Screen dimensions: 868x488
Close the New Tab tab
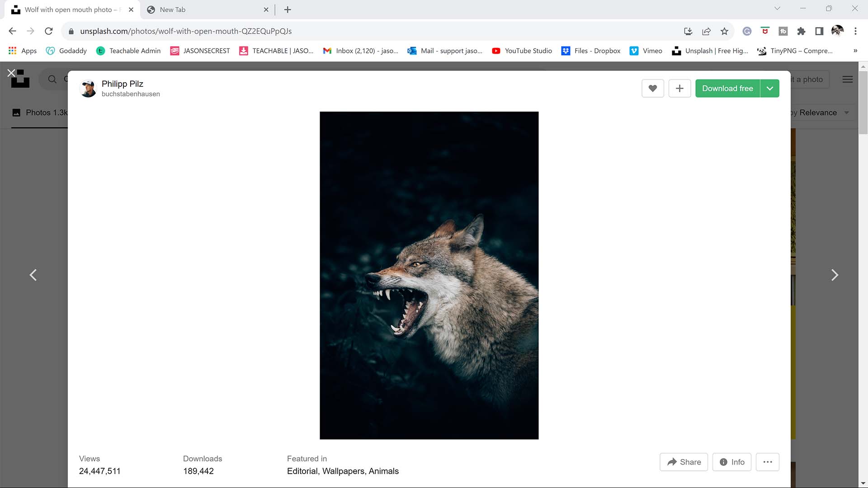266,9
